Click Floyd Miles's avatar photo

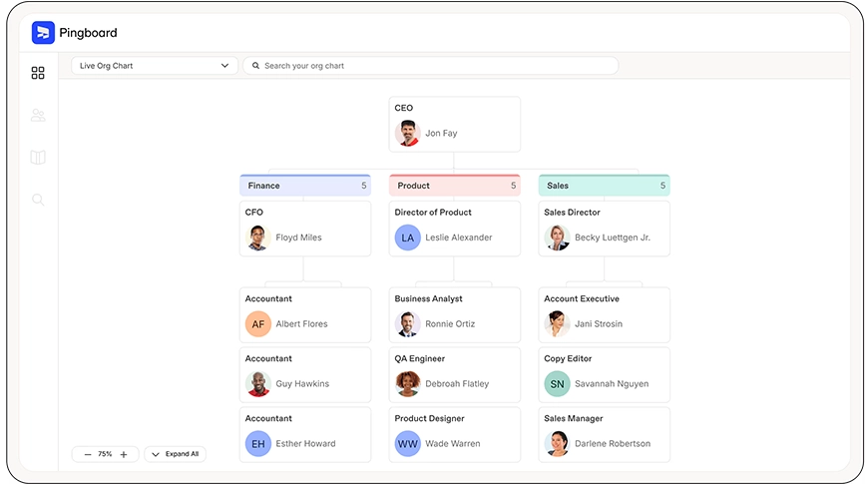[x=258, y=238]
